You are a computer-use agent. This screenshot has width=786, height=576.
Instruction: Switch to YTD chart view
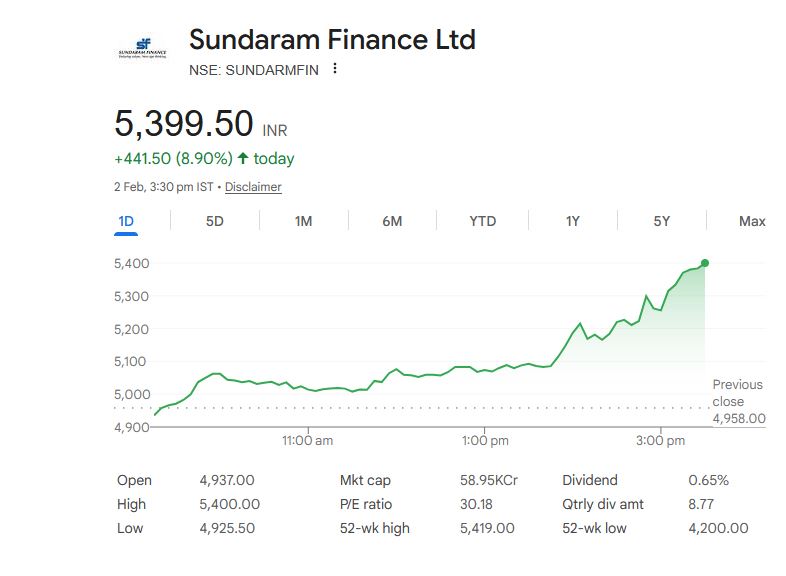point(482,221)
